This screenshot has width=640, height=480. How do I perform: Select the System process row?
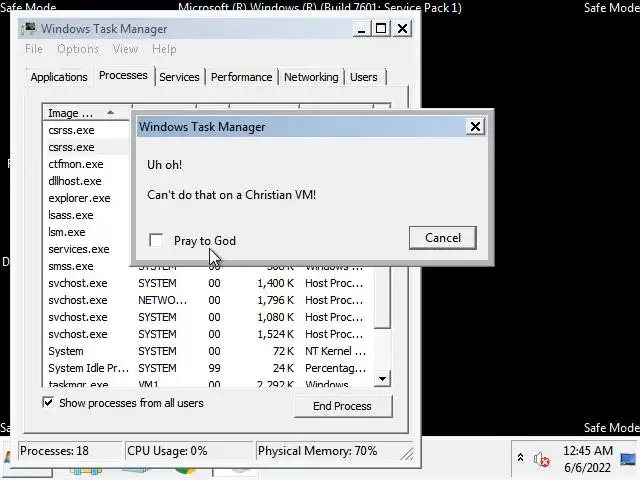[208, 351]
